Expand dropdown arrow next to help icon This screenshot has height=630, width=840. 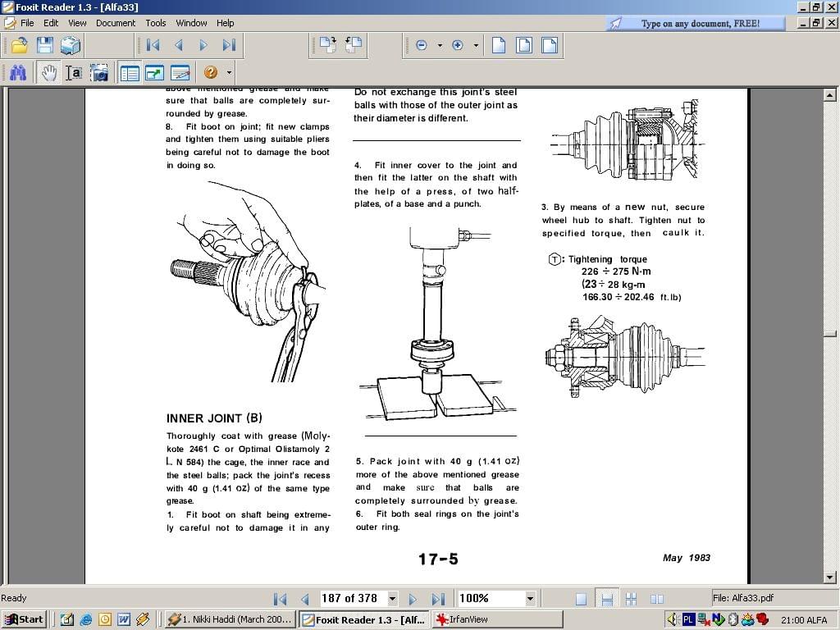click(229, 73)
